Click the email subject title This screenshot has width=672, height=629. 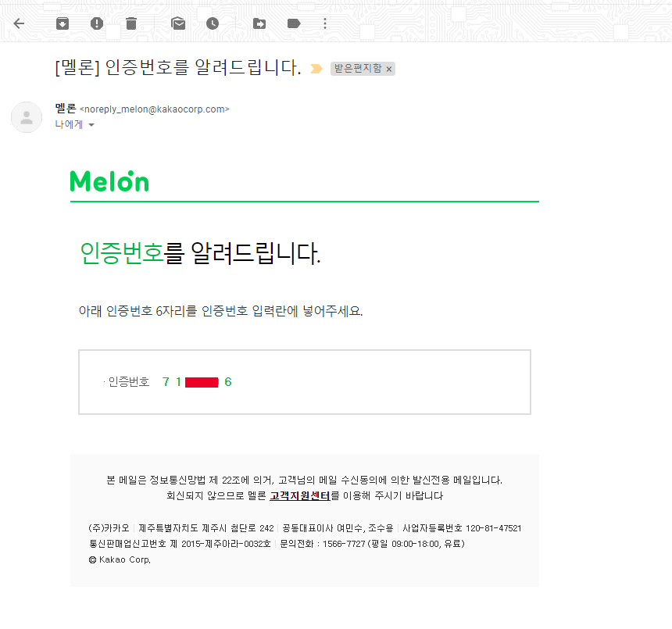(x=178, y=68)
